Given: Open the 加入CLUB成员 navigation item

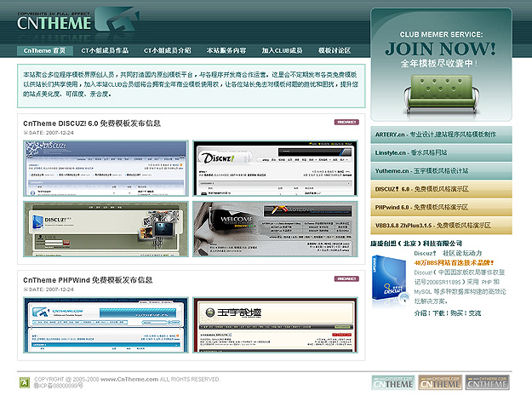Looking at the screenshot, I should [x=282, y=51].
